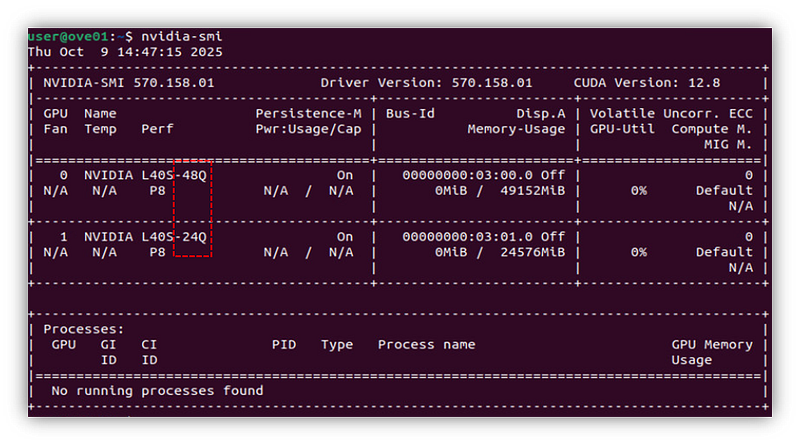Click 'Driver Version: 570.158.01' text
Viewport: 800px width, 445px height.
click(426, 83)
